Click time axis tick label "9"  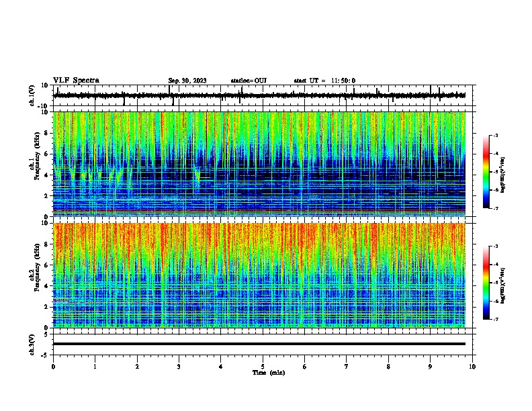click(430, 367)
